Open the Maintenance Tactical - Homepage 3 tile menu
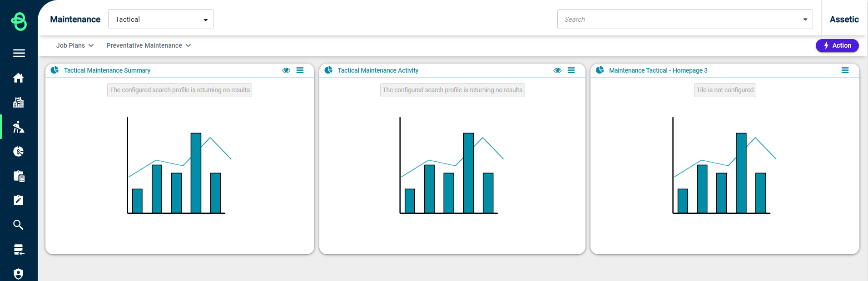The width and height of the screenshot is (868, 281). coord(845,70)
